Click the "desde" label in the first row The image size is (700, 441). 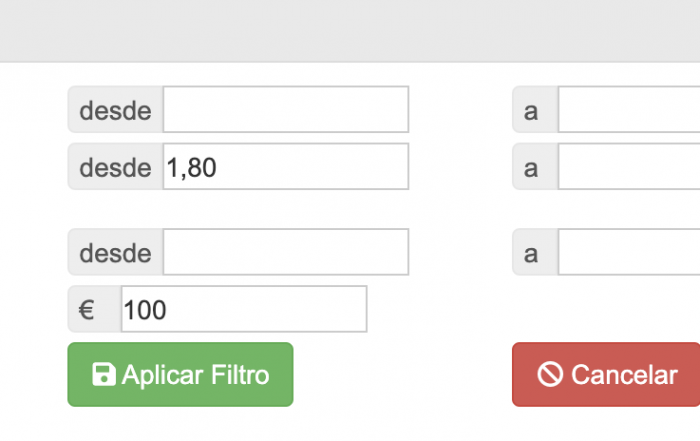(x=115, y=110)
